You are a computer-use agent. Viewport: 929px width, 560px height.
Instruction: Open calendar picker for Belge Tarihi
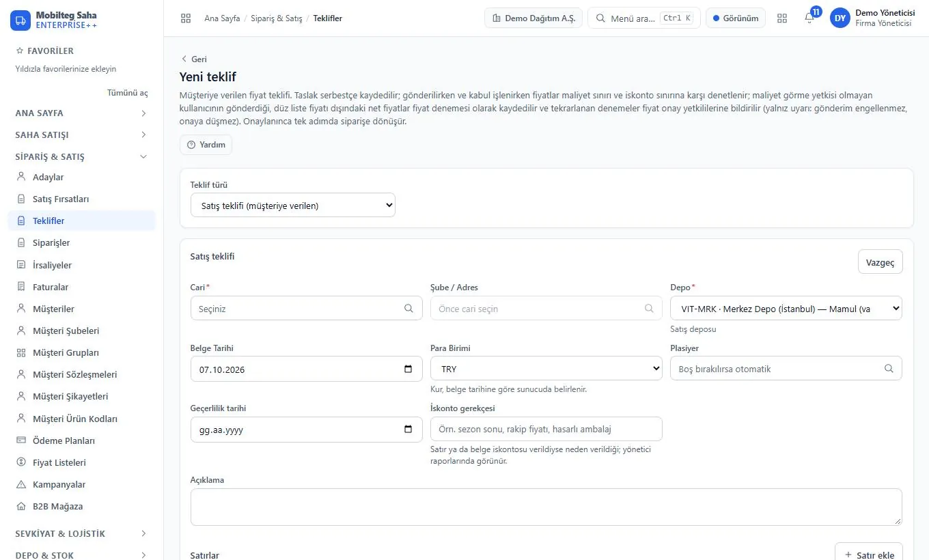click(408, 369)
